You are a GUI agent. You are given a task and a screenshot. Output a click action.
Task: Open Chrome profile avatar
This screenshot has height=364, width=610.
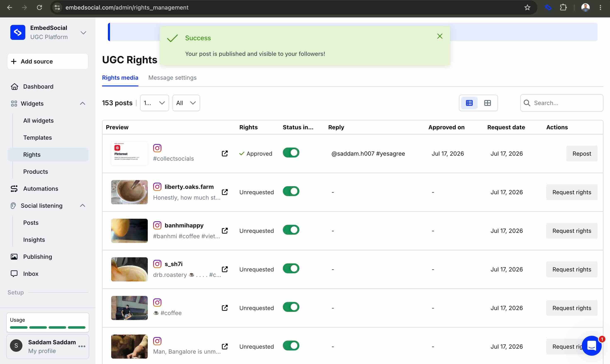585,8
